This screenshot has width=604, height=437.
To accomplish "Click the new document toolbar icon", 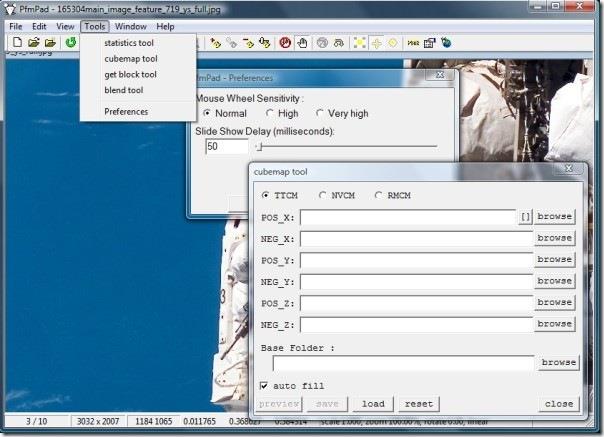I will [x=15, y=43].
